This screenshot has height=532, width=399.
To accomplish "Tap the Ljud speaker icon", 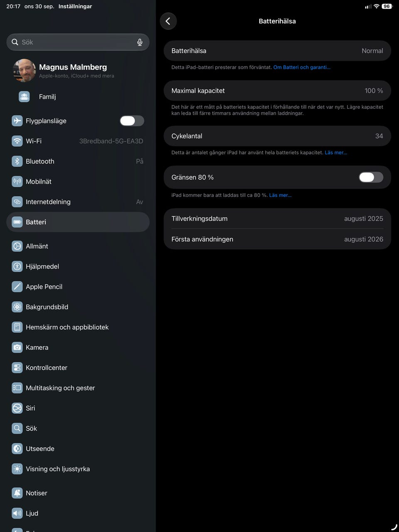I will [x=17, y=513].
